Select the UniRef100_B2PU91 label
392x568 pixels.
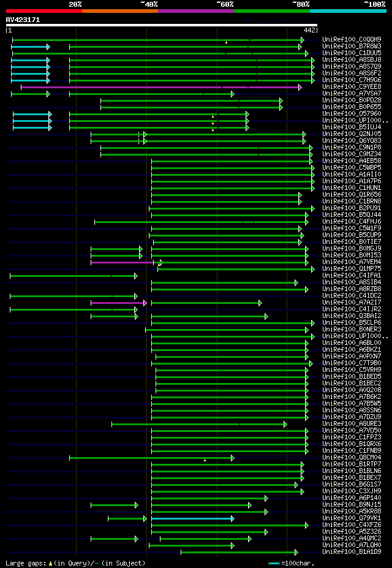click(x=352, y=209)
